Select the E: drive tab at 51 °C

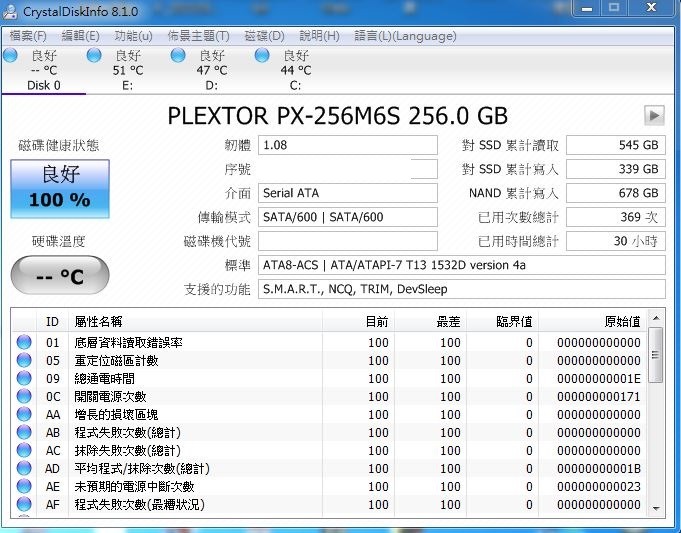(x=127, y=70)
